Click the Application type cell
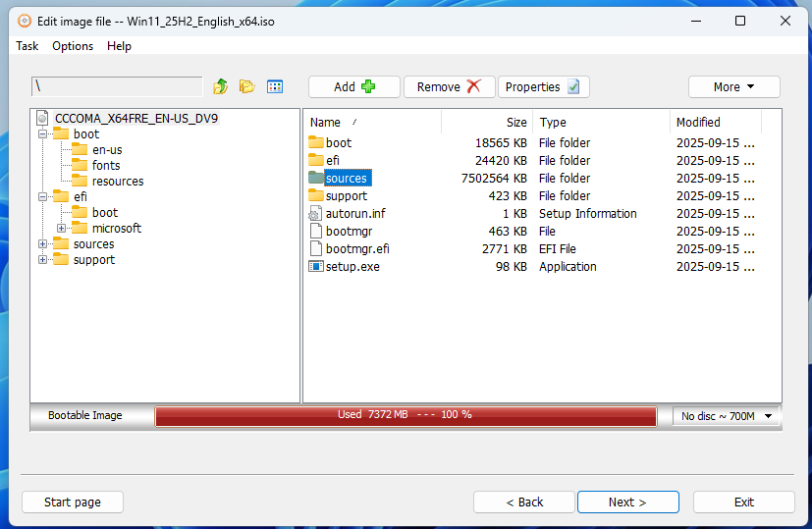812x529 pixels. 568,267
